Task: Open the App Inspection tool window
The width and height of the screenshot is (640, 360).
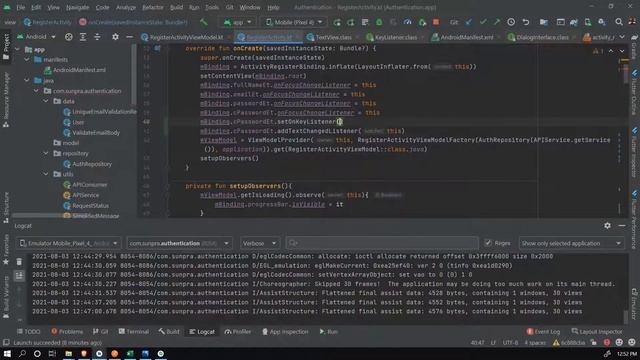Action: pos(285,331)
